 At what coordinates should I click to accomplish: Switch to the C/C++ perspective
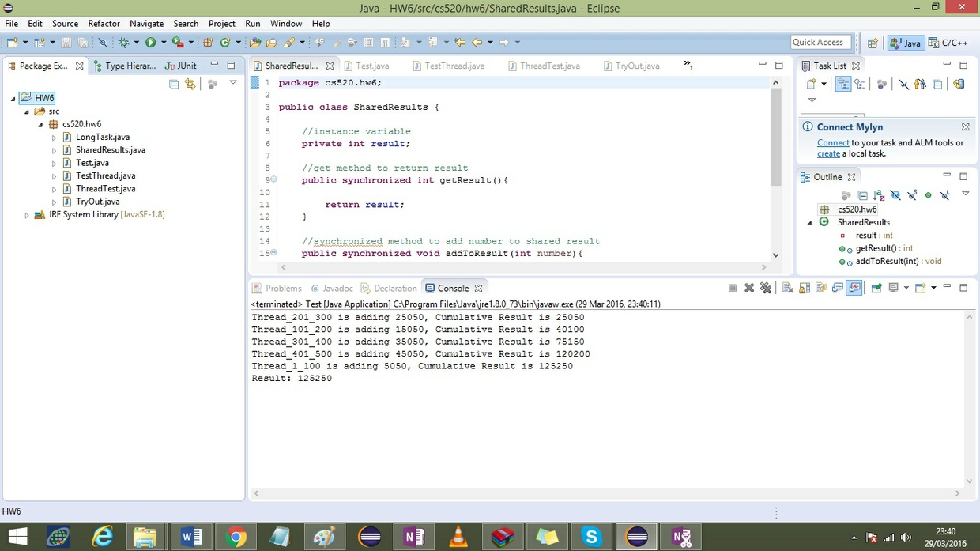click(948, 43)
